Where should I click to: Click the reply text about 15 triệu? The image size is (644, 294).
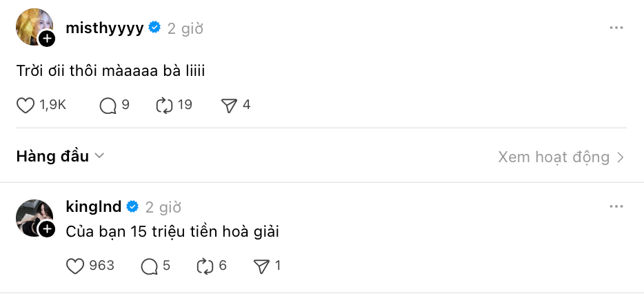[172, 231]
